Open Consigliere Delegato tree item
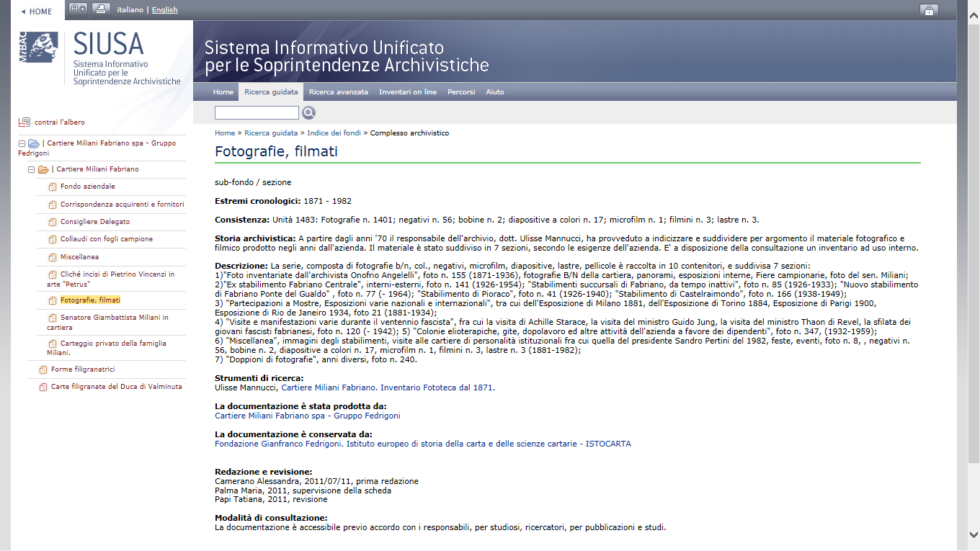 pyautogui.click(x=95, y=222)
